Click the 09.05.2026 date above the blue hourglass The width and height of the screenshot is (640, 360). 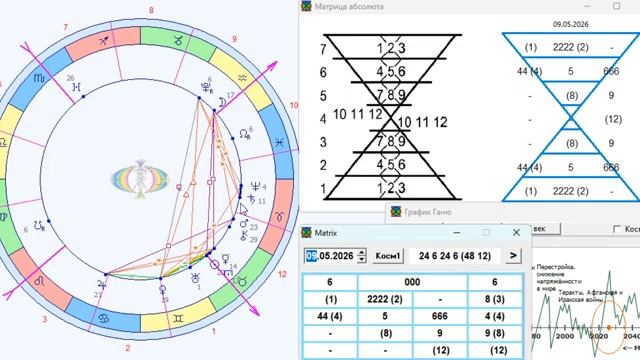click(571, 24)
